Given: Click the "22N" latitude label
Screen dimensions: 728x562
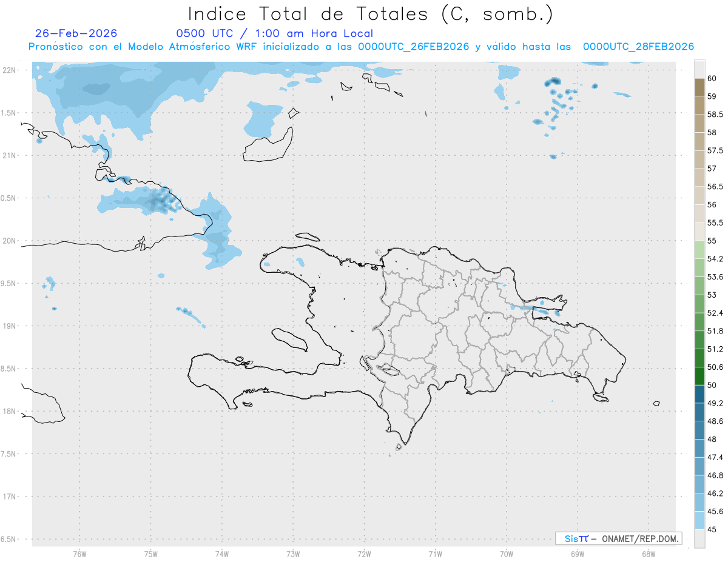Looking at the screenshot, I should pyautogui.click(x=10, y=70).
